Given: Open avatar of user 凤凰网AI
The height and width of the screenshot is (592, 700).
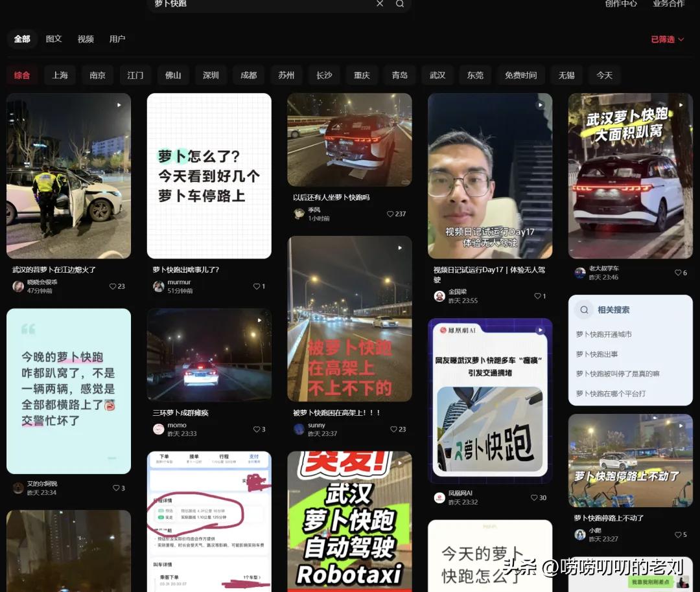Looking at the screenshot, I should point(439,498).
